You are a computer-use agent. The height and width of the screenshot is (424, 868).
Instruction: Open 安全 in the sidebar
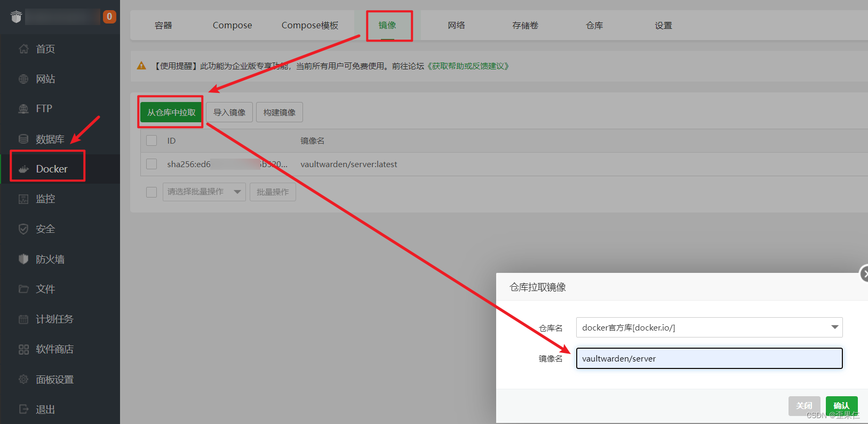45,229
